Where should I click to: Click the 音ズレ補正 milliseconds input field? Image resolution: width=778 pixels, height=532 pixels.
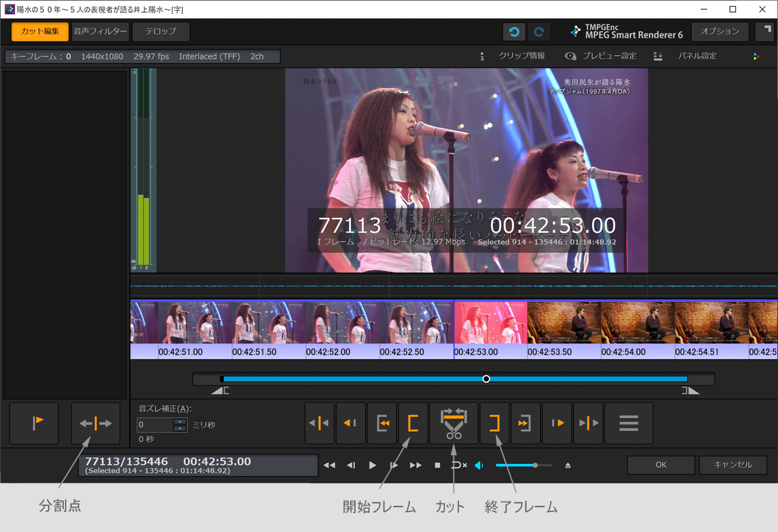[155, 424]
